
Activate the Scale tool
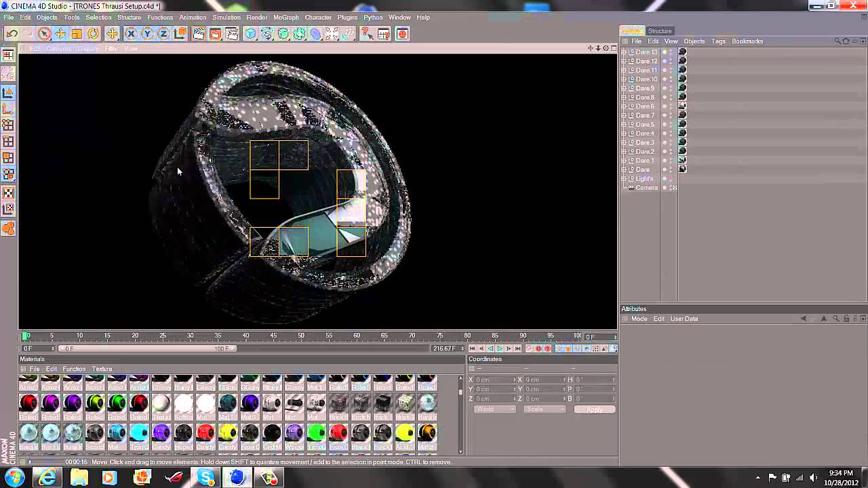tap(77, 34)
